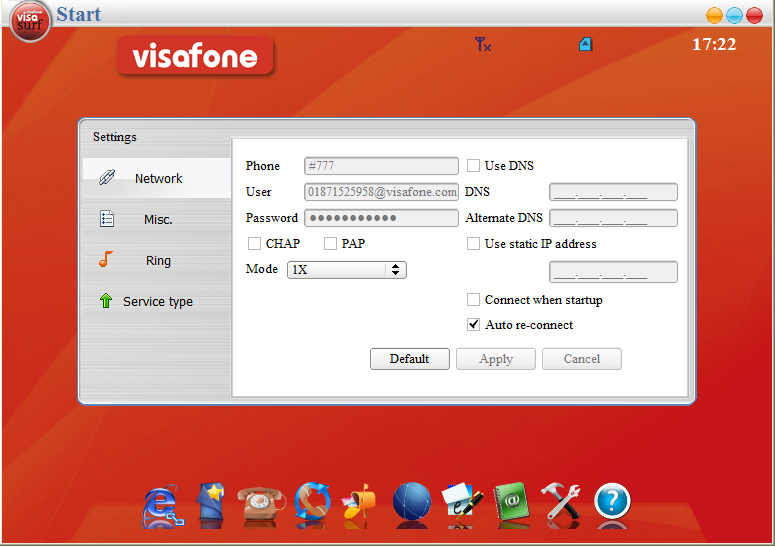Enable the Use DNS checkbox
Viewport: 775px width, 547px height.
click(474, 166)
